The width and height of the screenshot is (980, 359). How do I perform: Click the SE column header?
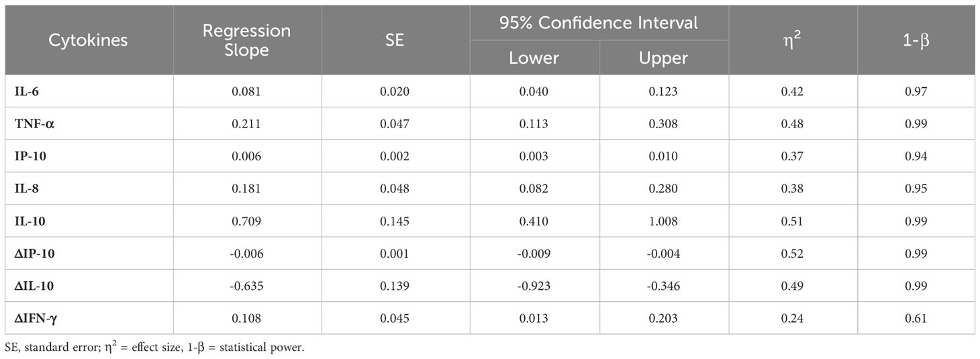[x=395, y=40]
